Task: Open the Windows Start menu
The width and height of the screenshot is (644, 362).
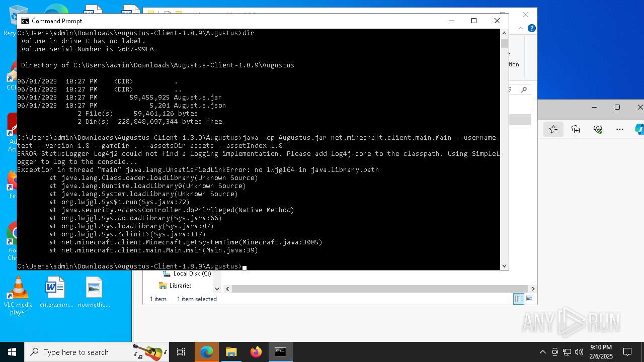Action: click(12, 352)
